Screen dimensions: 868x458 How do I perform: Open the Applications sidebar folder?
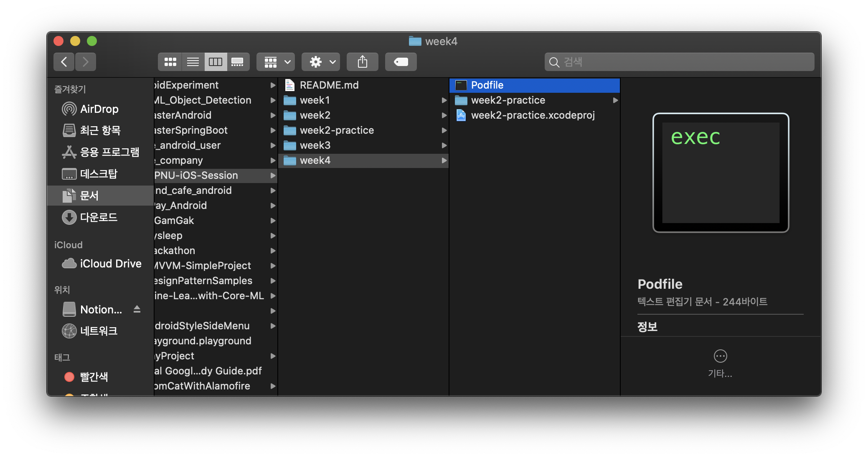109,152
